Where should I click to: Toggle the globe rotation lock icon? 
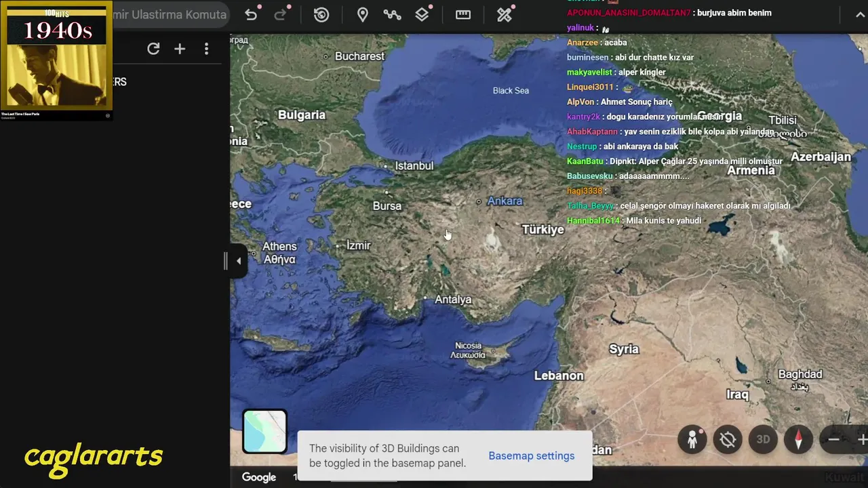728,439
